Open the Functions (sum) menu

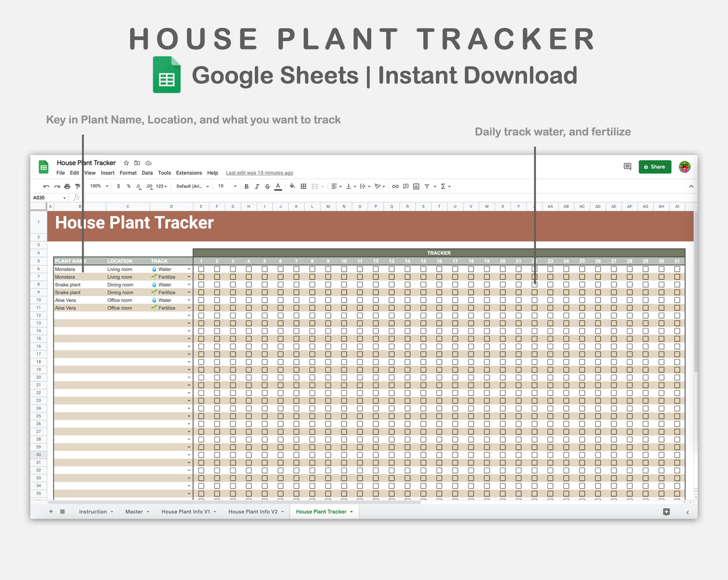tap(443, 186)
